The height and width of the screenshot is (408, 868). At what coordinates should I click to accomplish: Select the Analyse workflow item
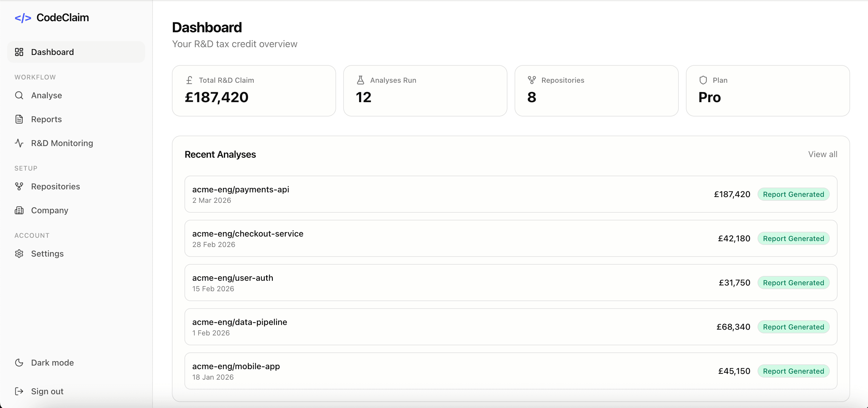pos(47,95)
